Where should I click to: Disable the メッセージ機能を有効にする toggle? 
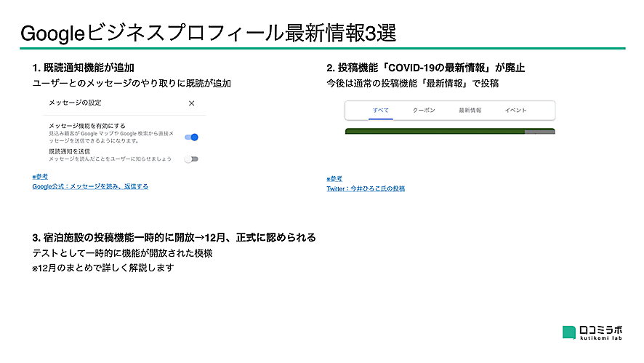pyautogui.click(x=192, y=137)
